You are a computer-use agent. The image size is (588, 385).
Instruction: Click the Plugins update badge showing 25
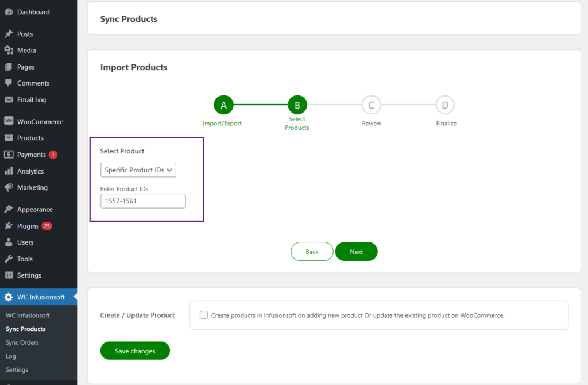coord(47,226)
